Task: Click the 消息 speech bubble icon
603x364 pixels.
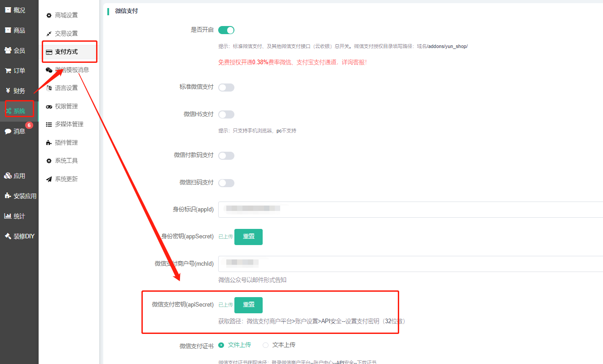Action: tap(8, 132)
